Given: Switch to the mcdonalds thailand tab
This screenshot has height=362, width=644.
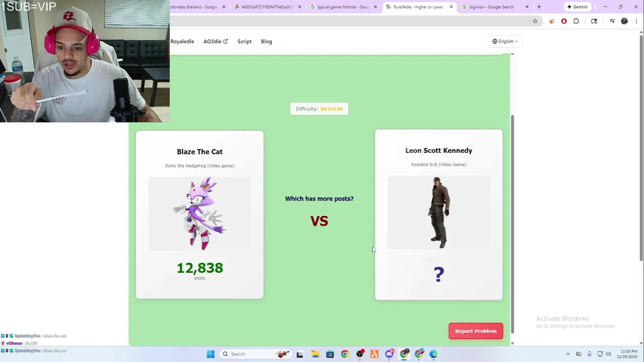Looking at the screenshot, I should point(194,7).
